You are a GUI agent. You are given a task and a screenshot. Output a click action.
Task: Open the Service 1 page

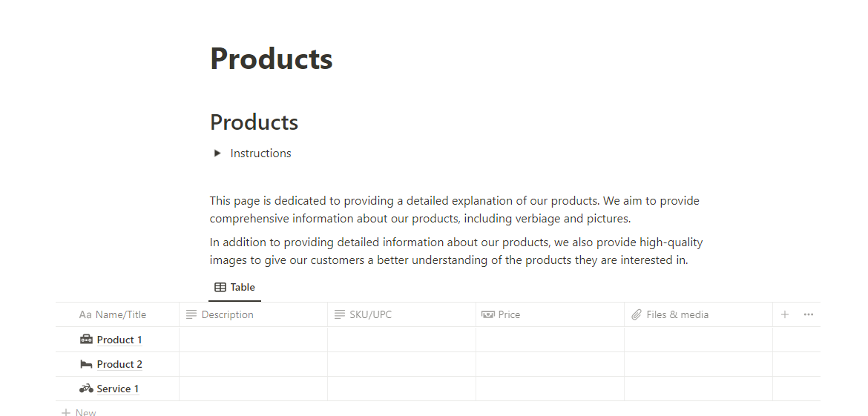[x=118, y=389]
